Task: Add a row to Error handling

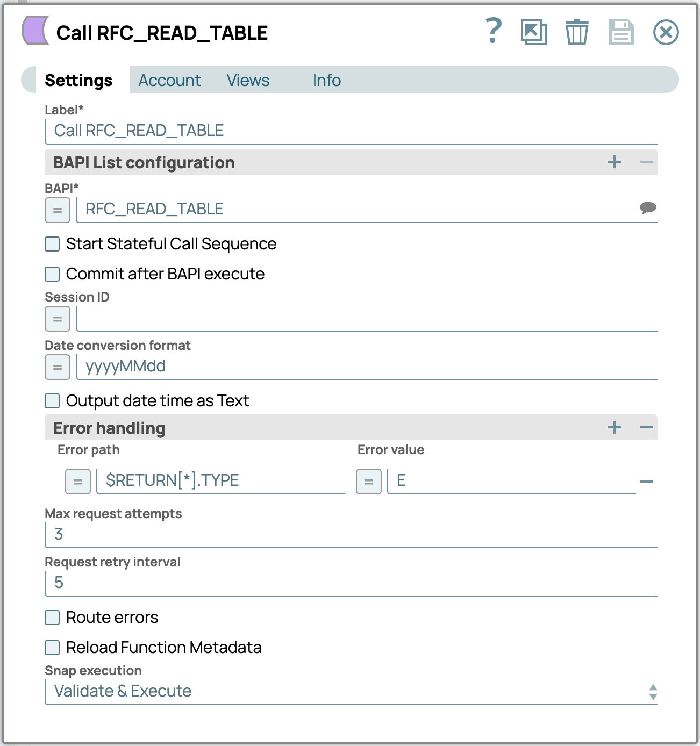Action: (x=615, y=428)
